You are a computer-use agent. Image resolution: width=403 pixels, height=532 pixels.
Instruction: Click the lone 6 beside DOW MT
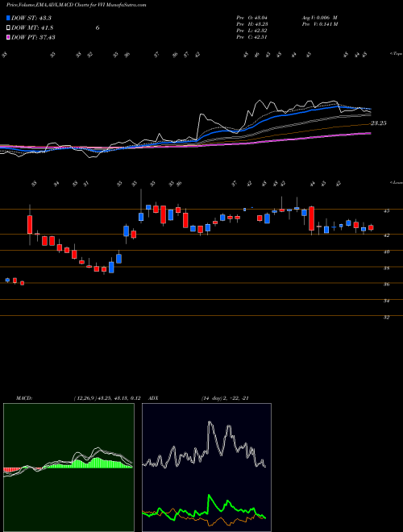[98, 28]
